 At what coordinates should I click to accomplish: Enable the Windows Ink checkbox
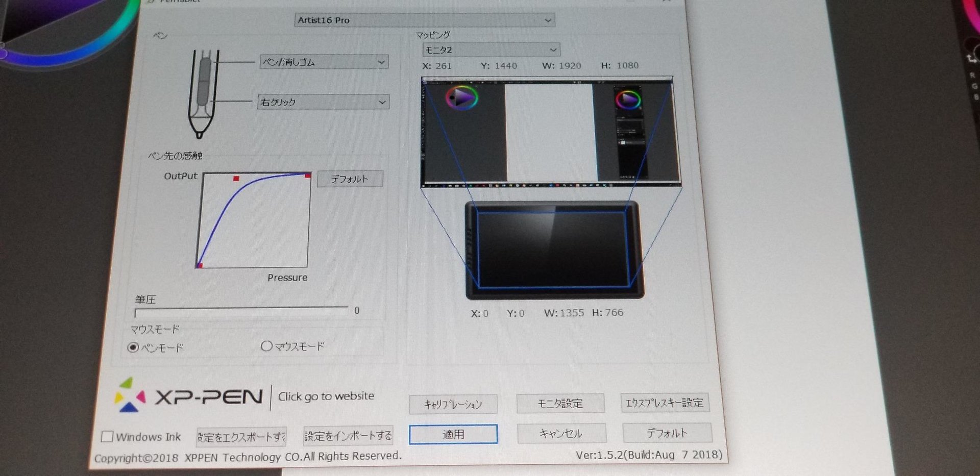tap(107, 437)
